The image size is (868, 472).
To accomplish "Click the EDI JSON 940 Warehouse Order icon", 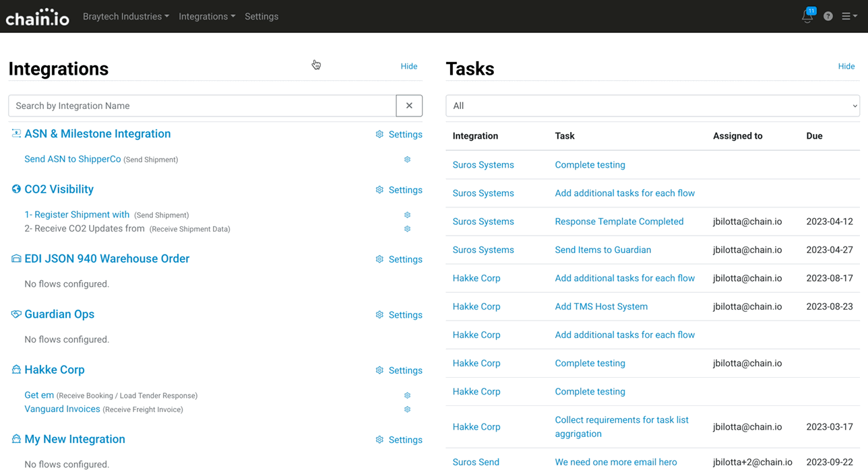I will (x=16, y=259).
